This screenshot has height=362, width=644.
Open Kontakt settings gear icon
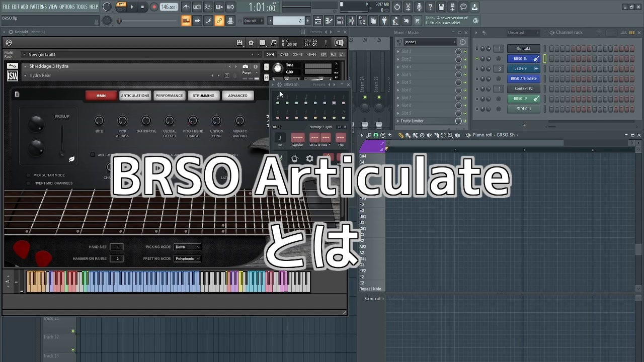click(251, 43)
